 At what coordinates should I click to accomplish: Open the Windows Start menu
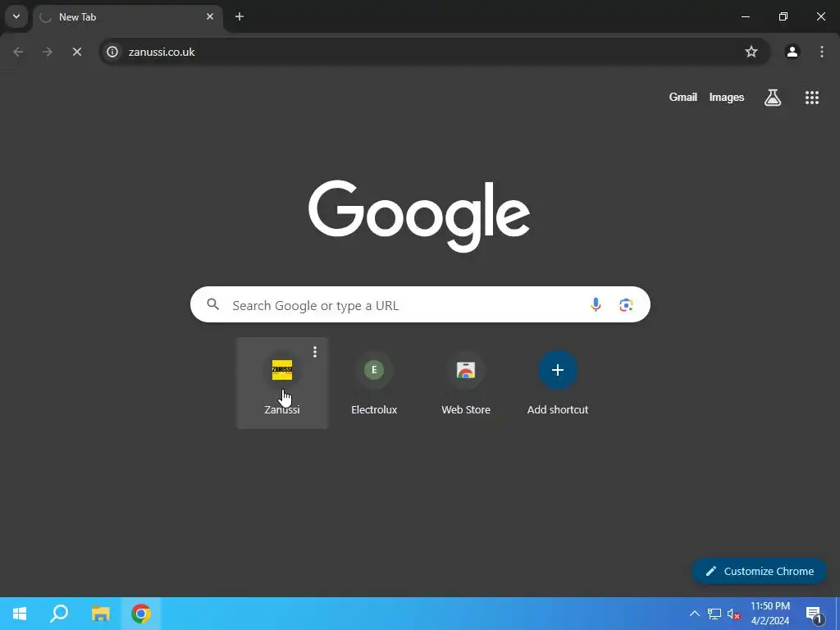[20, 614]
